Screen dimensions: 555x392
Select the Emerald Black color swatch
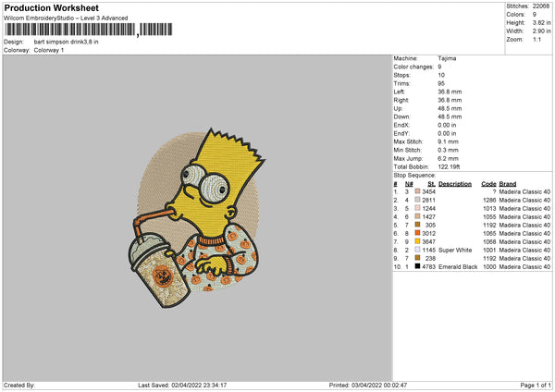[x=418, y=266]
